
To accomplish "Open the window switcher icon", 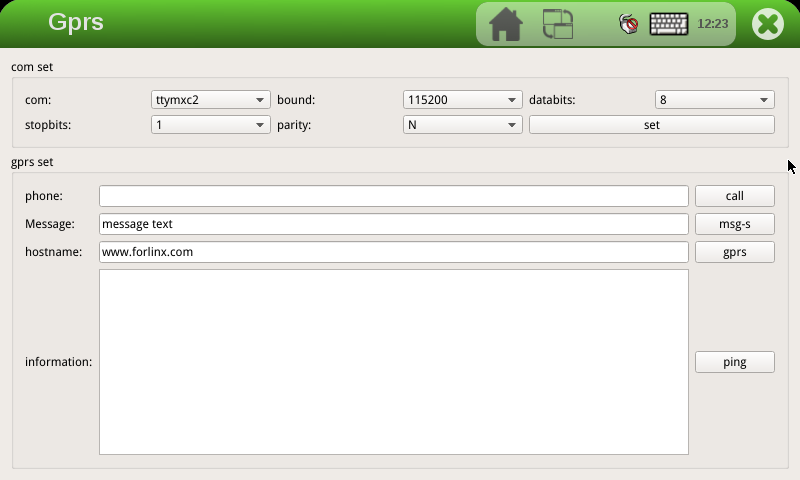I will coord(558,24).
